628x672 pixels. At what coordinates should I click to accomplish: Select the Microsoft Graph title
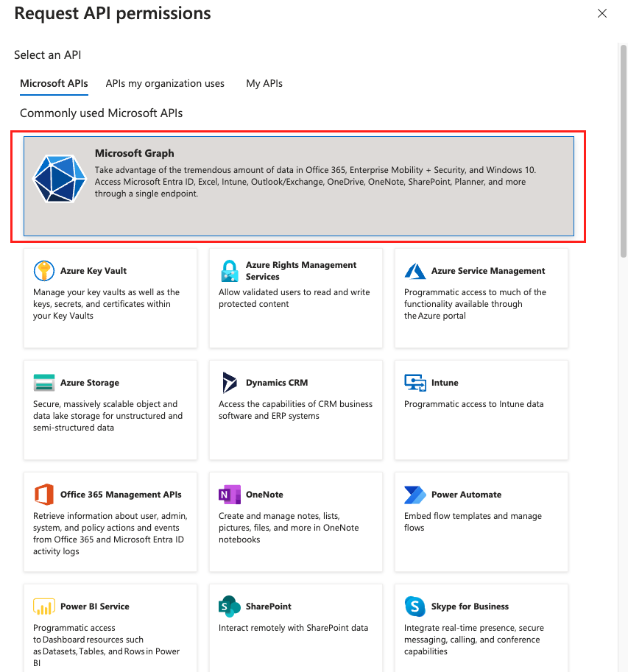pos(135,153)
